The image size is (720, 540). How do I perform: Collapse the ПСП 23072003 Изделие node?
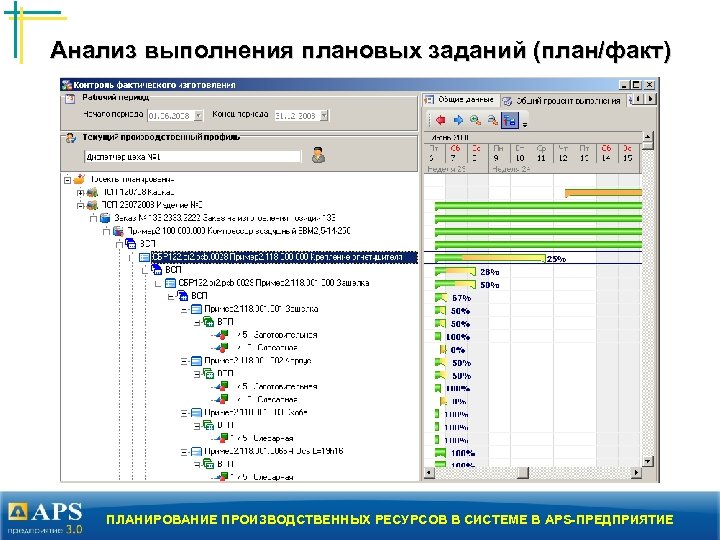(x=80, y=205)
